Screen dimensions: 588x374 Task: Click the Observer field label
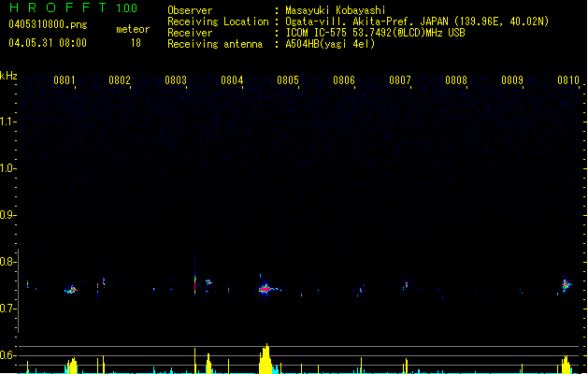pyautogui.click(x=190, y=10)
